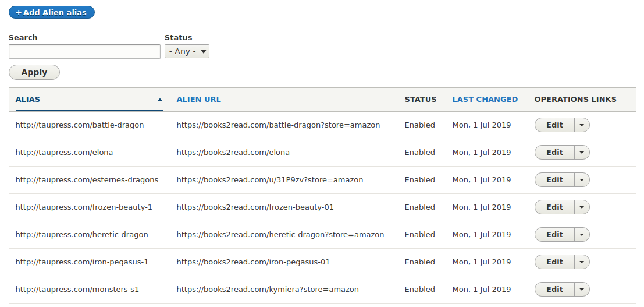
Task: Sort table by Alias column header
Action: coord(28,99)
